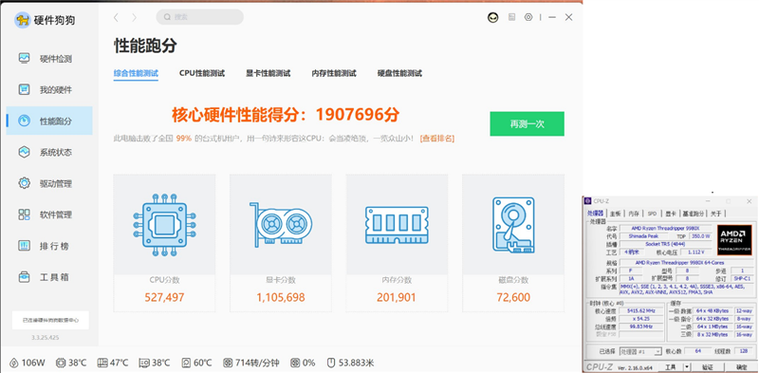Click the graphics card score icon

point(281,225)
